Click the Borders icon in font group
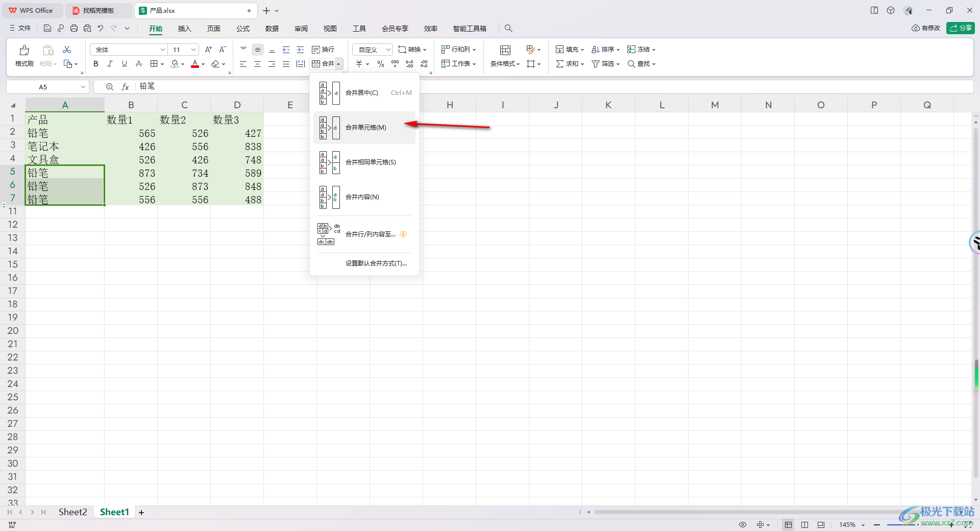 pos(154,64)
